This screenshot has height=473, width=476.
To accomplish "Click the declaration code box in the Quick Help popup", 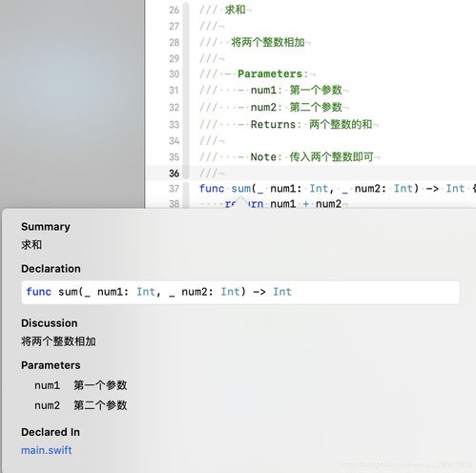I will click(x=240, y=292).
